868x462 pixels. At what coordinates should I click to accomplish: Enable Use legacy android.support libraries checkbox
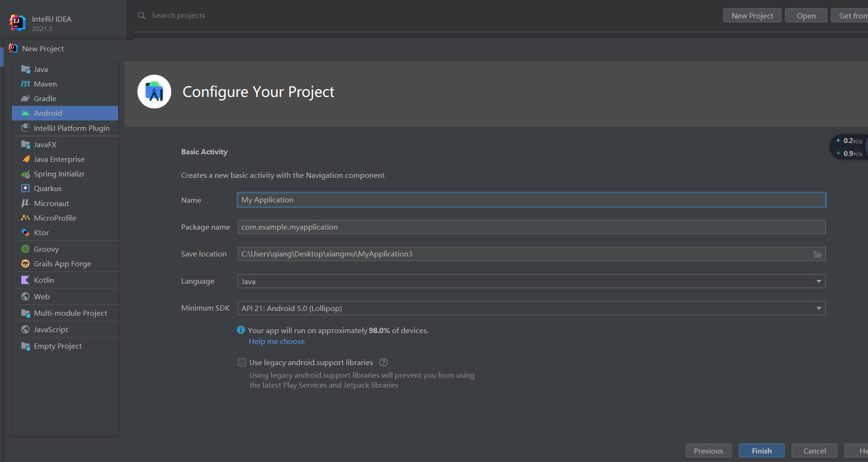click(x=242, y=362)
